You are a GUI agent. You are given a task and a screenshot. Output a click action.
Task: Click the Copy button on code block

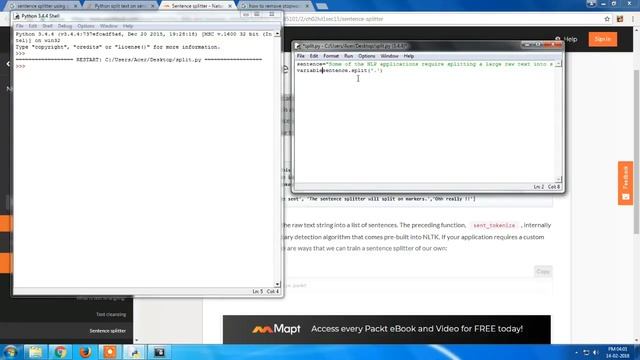point(543,271)
